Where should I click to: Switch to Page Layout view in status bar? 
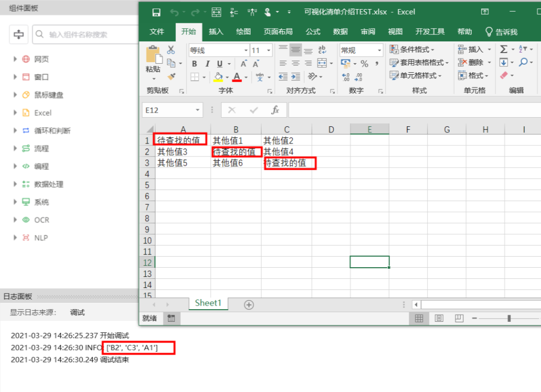439,318
